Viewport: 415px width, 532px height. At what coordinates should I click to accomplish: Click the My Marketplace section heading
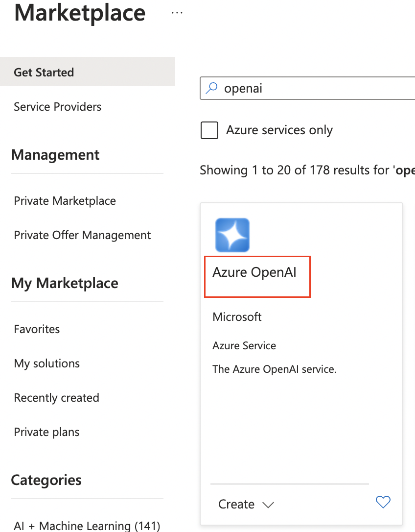point(65,283)
